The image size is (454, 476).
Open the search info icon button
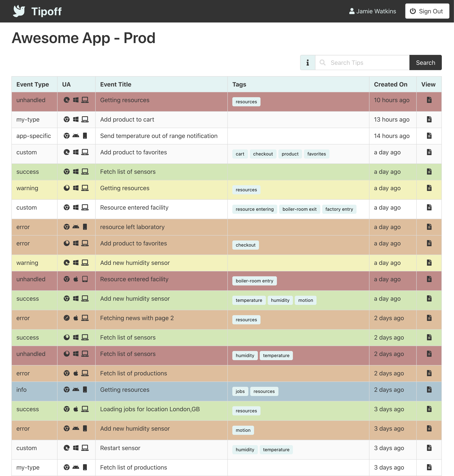tap(308, 63)
